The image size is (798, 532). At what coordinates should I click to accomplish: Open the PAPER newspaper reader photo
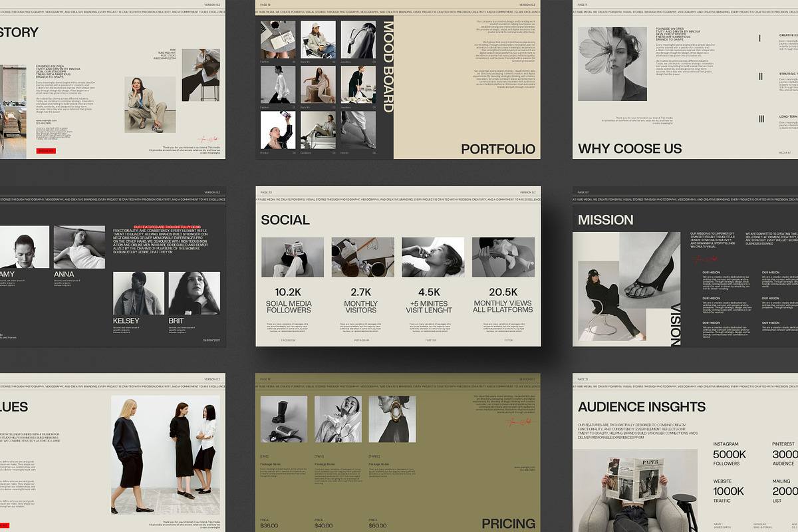point(638,490)
